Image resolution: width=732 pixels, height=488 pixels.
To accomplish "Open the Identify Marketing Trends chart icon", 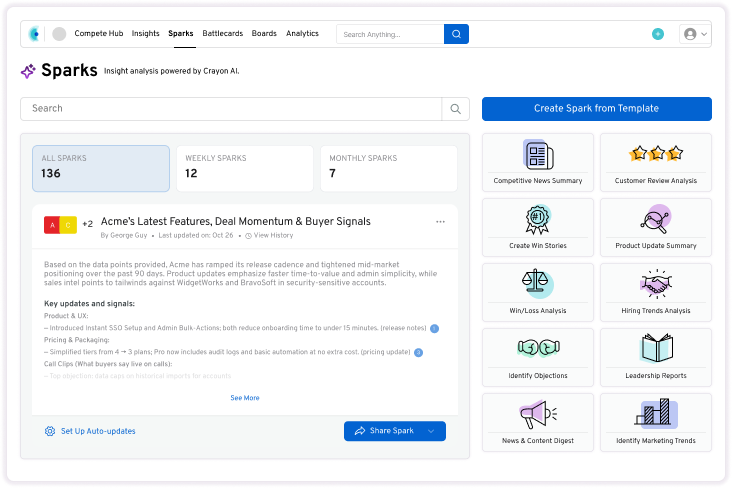I will [x=656, y=414].
